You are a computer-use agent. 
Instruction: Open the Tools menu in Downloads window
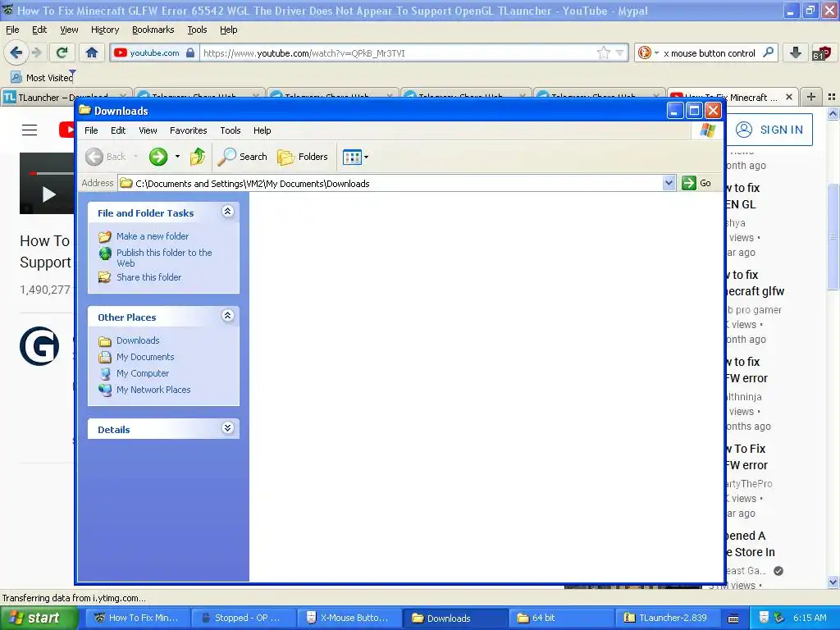click(230, 130)
